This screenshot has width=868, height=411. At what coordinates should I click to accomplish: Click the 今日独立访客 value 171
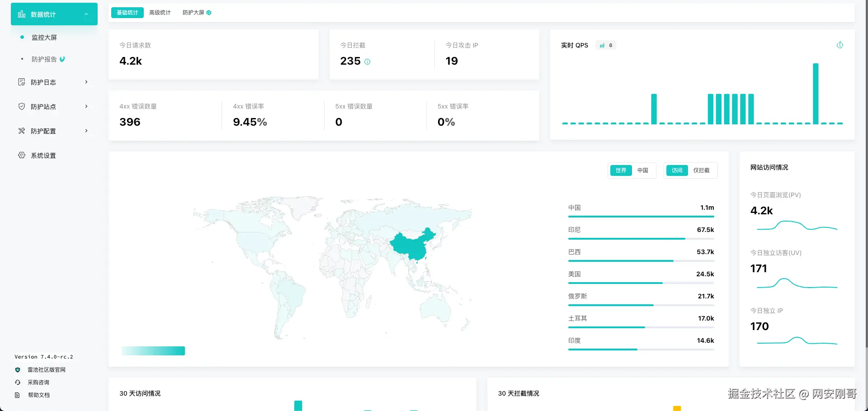click(x=759, y=269)
